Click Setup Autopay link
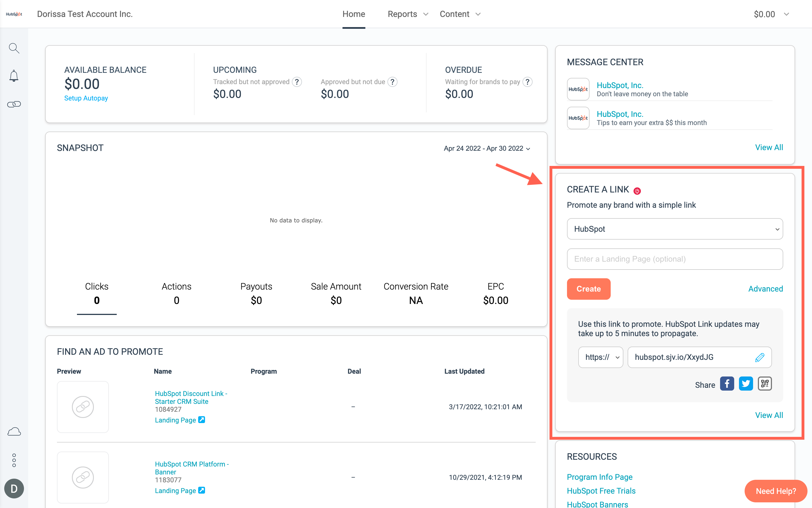This screenshot has width=812, height=508. [x=86, y=98]
